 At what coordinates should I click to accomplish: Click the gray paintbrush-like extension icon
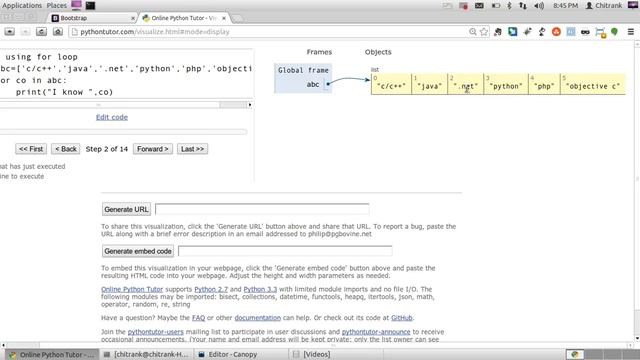(527, 31)
